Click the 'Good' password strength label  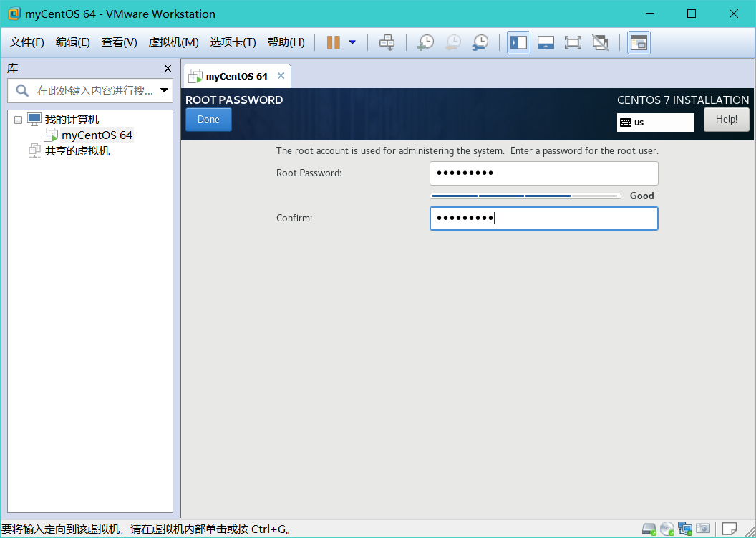coord(641,196)
